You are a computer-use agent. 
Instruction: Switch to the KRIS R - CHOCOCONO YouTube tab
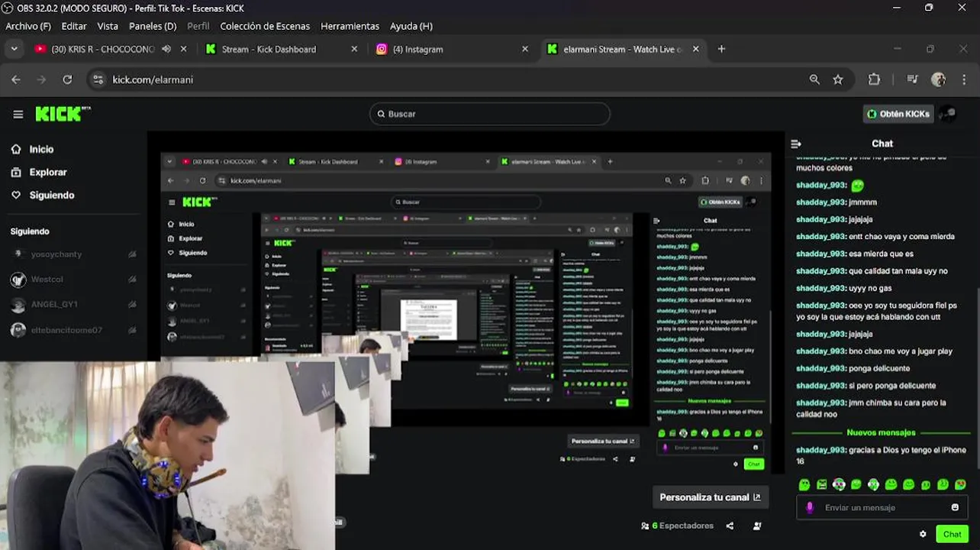pos(102,49)
